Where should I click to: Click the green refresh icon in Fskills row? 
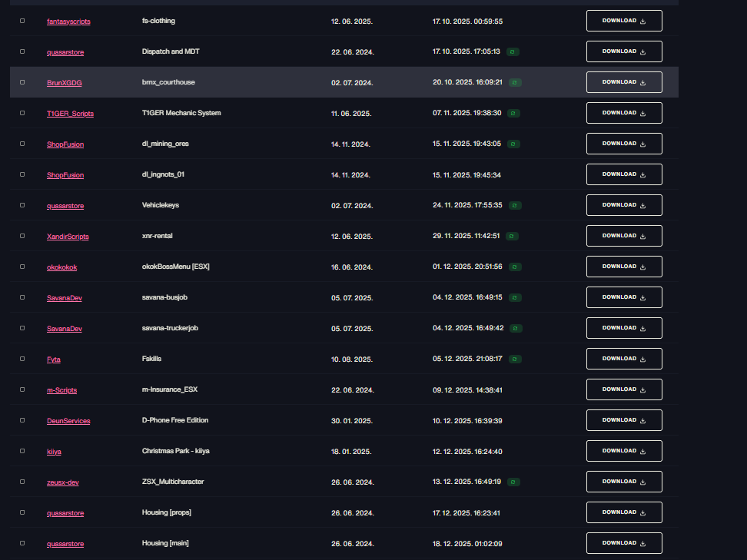click(514, 359)
